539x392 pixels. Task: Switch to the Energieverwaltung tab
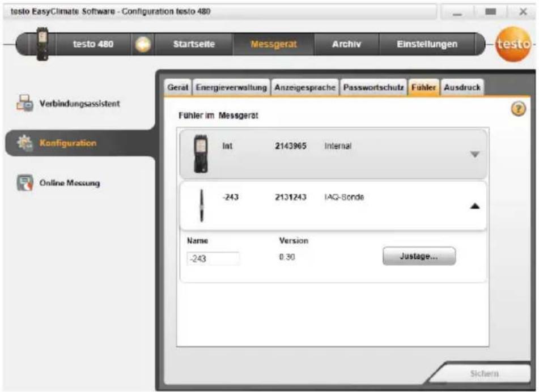pos(231,88)
